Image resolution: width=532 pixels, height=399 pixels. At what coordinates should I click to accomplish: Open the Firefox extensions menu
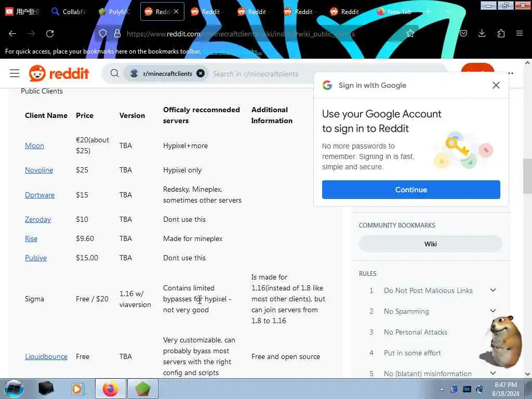[501, 33]
